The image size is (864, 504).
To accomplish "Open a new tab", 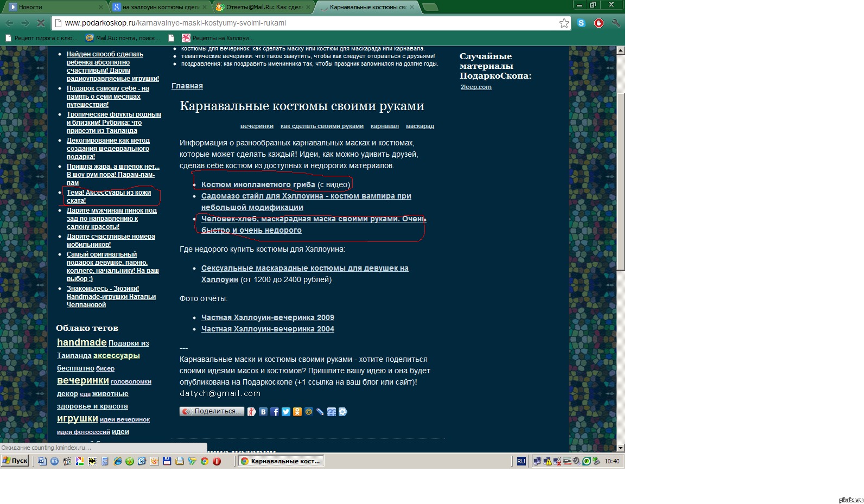I will coord(430,7).
